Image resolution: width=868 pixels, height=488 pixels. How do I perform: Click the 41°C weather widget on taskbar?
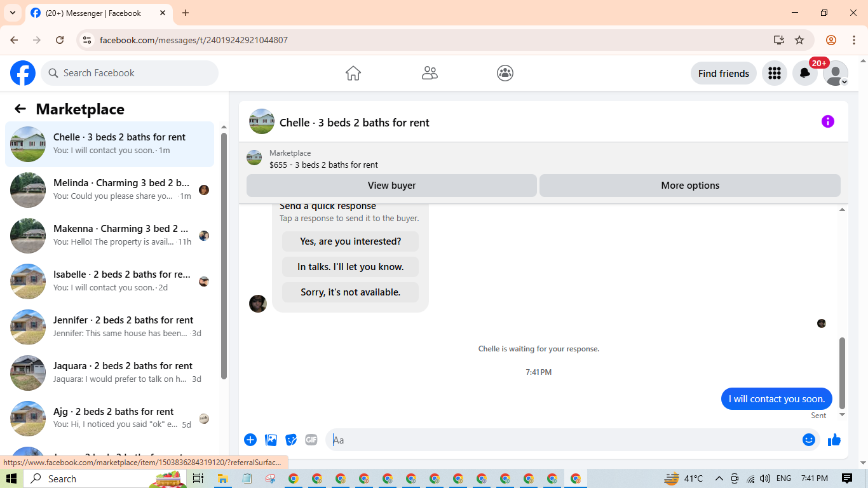point(684,478)
